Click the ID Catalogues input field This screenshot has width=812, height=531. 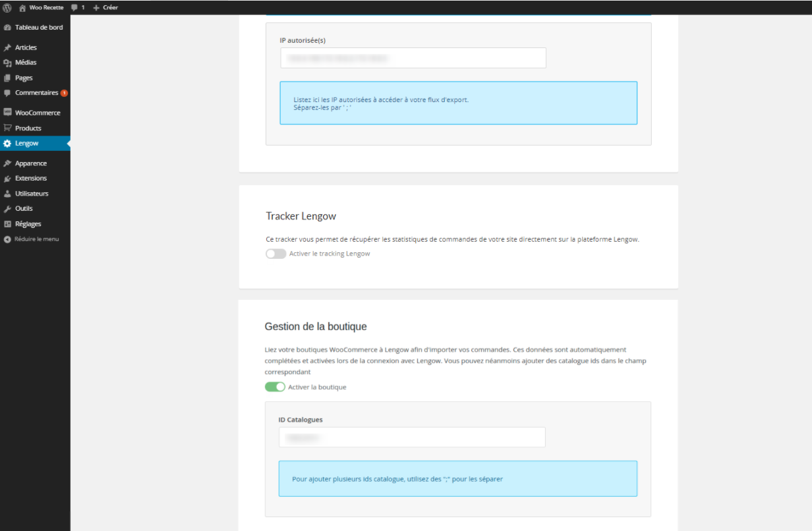click(x=412, y=437)
